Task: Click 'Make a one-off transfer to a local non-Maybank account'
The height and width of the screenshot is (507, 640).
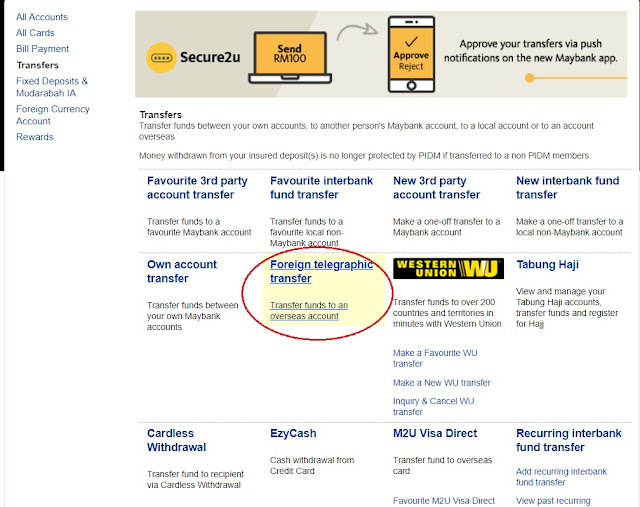Action: pos(569,227)
